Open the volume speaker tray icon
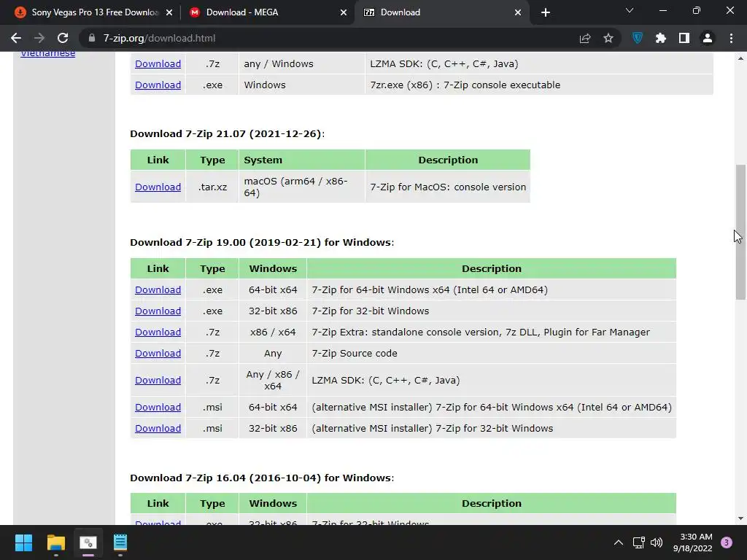The image size is (747, 560). pos(657,542)
